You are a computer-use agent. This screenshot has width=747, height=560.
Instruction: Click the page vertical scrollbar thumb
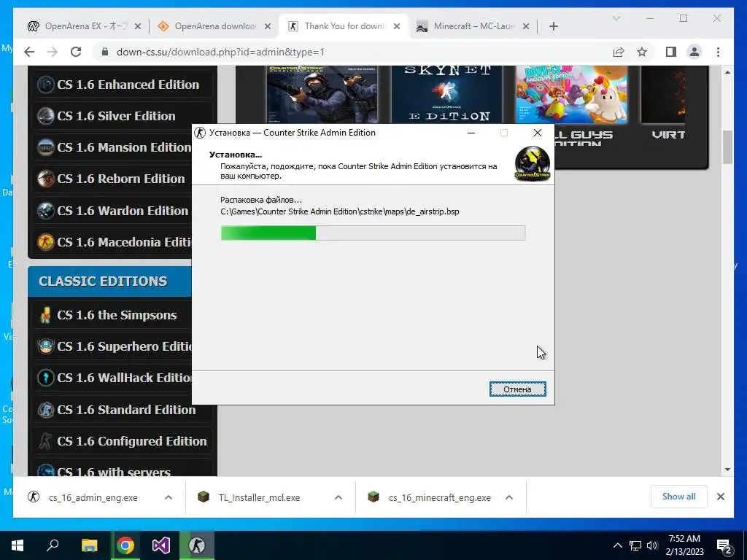click(727, 147)
